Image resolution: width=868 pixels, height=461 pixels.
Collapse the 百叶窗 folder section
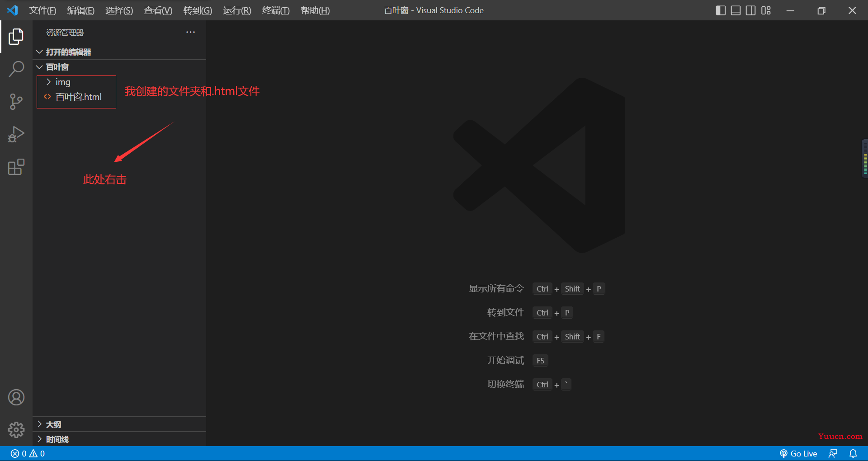pos(119,67)
